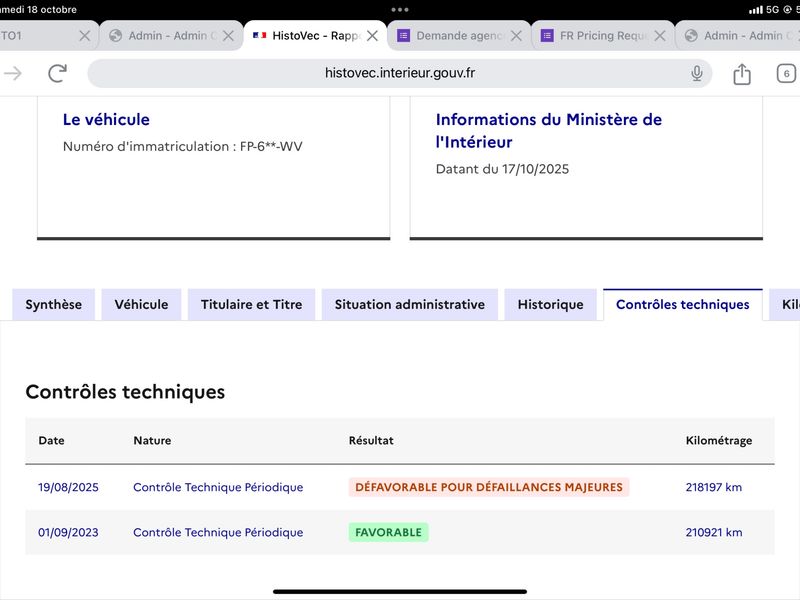
Task: Switch to the Synthèse tab
Action: point(54,305)
